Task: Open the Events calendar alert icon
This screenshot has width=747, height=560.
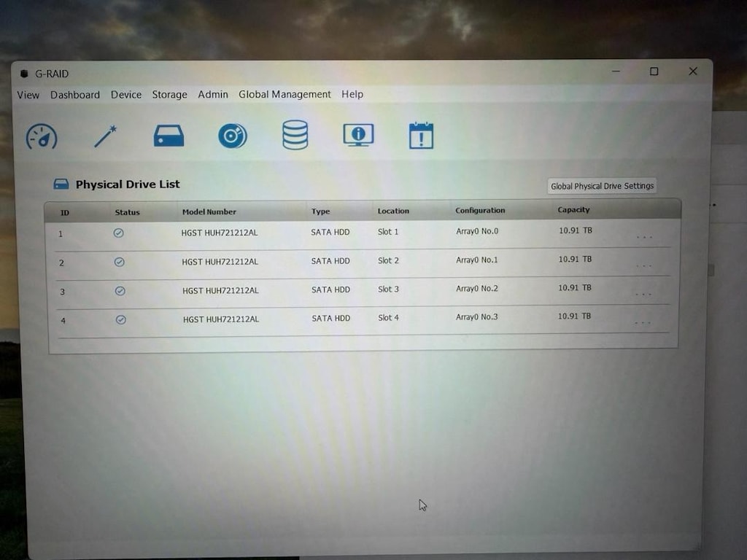Action: (x=421, y=135)
